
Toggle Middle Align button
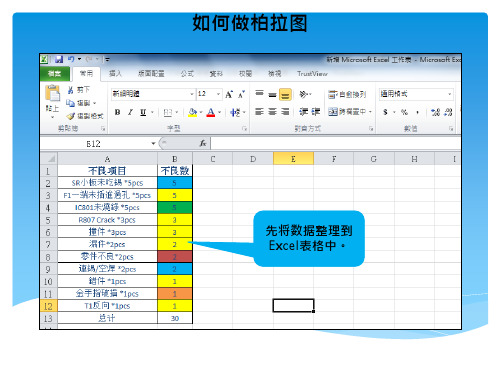coord(272,94)
